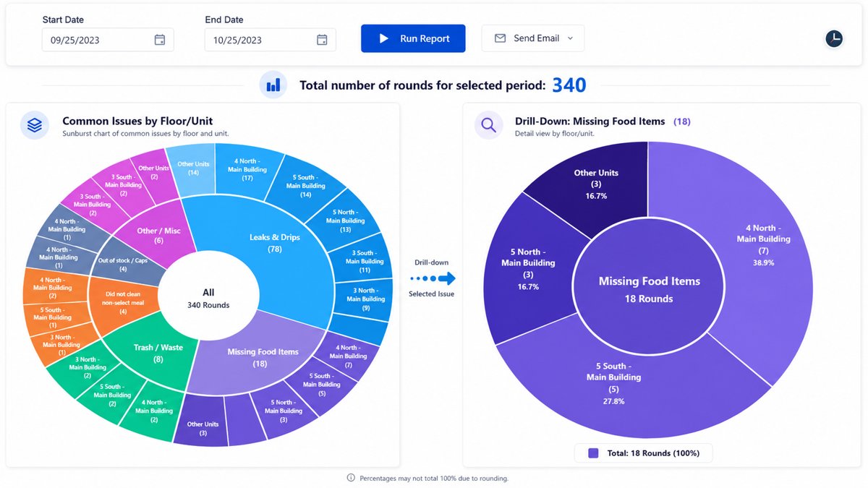Click the layers icon by Common Issues title
Screen dimensions: 868x488
coord(35,125)
